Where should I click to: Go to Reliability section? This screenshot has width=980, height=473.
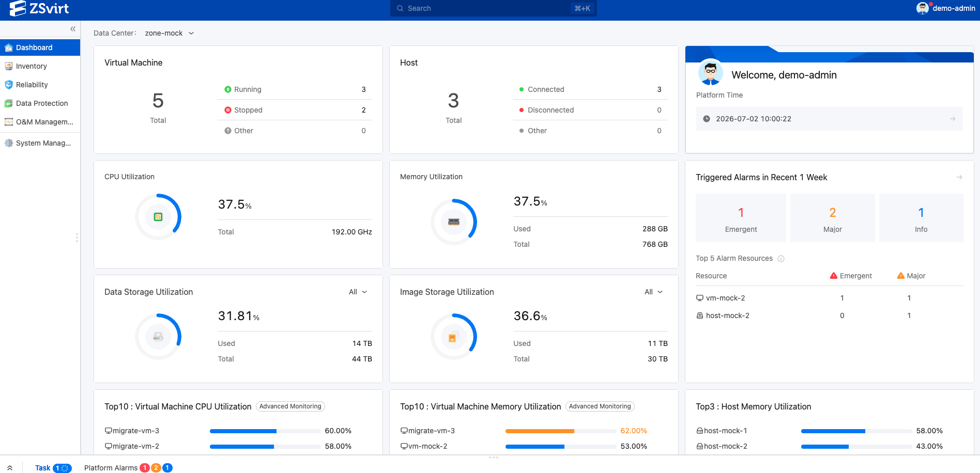click(x=40, y=85)
